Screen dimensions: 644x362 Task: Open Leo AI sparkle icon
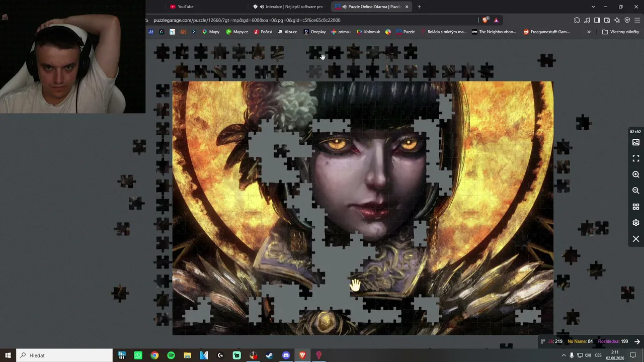617,20
